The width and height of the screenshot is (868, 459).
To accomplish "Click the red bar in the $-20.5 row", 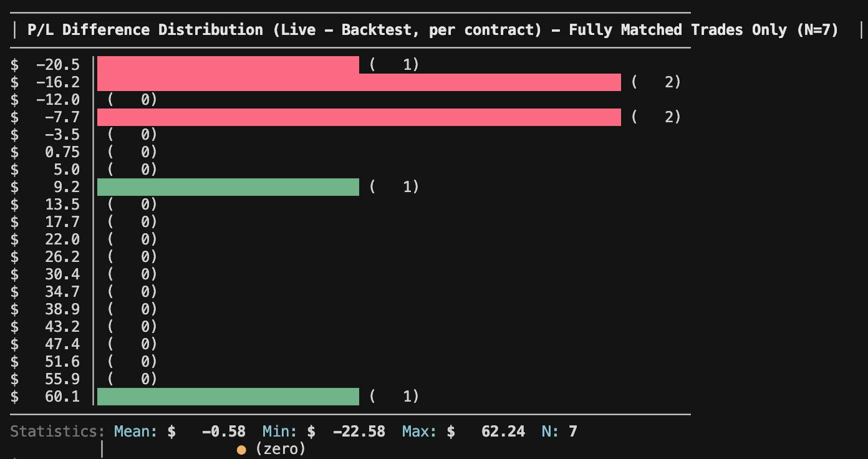I will pyautogui.click(x=228, y=65).
